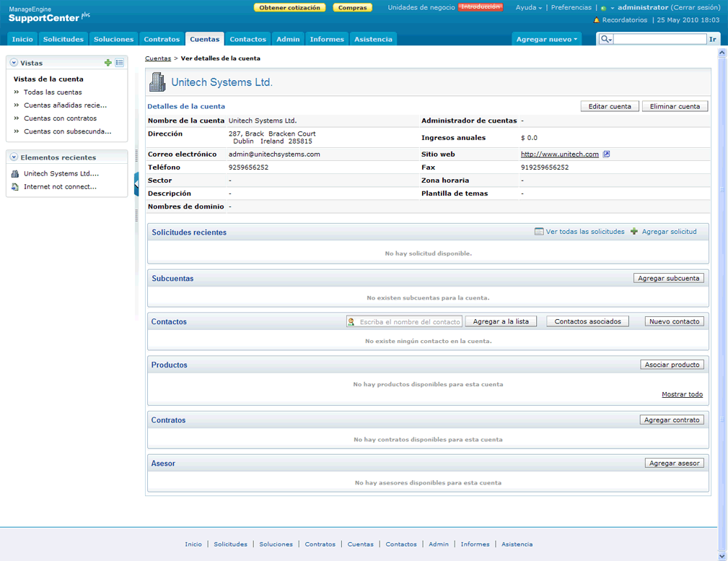Open the website external link icon
Viewport: 728px width, 561px height.
click(606, 154)
